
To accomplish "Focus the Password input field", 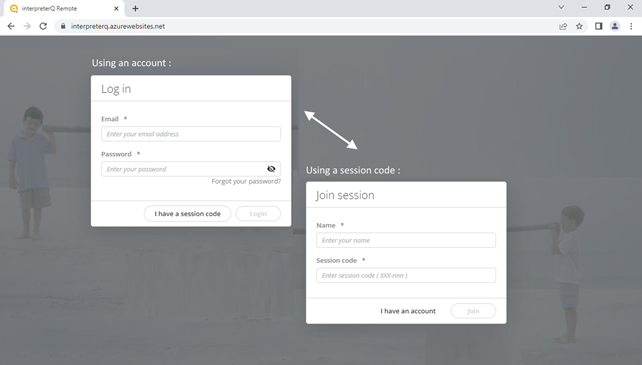I will (x=191, y=169).
